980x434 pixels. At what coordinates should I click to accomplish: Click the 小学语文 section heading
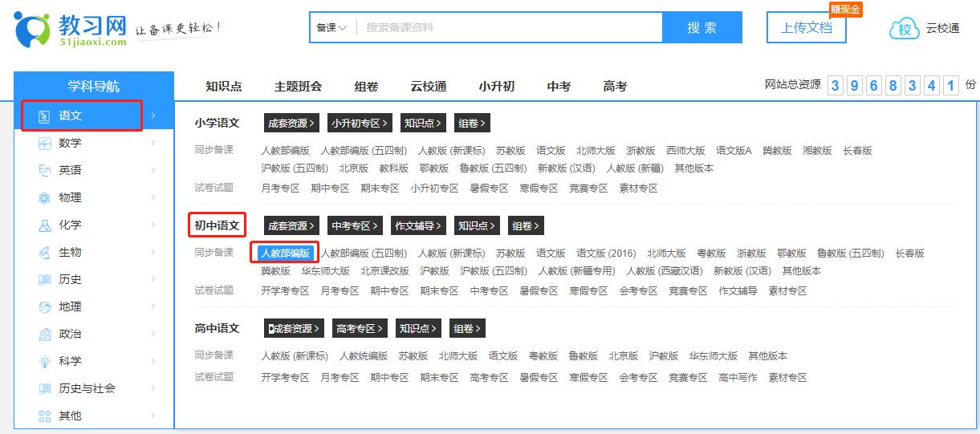click(217, 124)
